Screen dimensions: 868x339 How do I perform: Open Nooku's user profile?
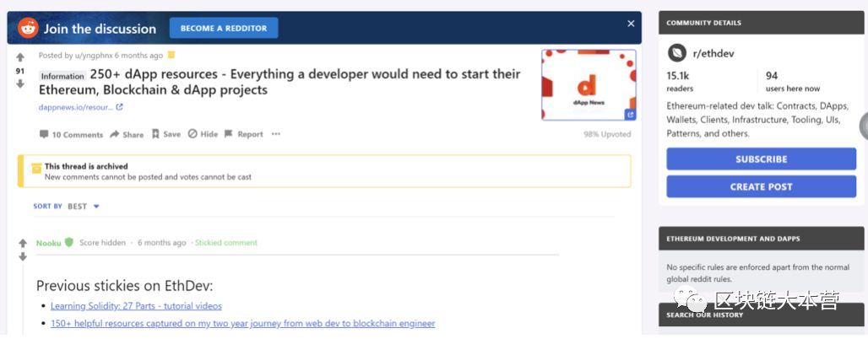coord(49,243)
